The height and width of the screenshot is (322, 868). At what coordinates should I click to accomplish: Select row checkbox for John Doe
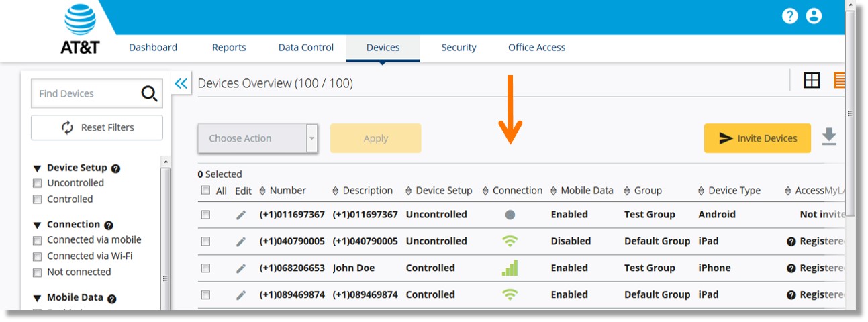pyautogui.click(x=205, y=268)
